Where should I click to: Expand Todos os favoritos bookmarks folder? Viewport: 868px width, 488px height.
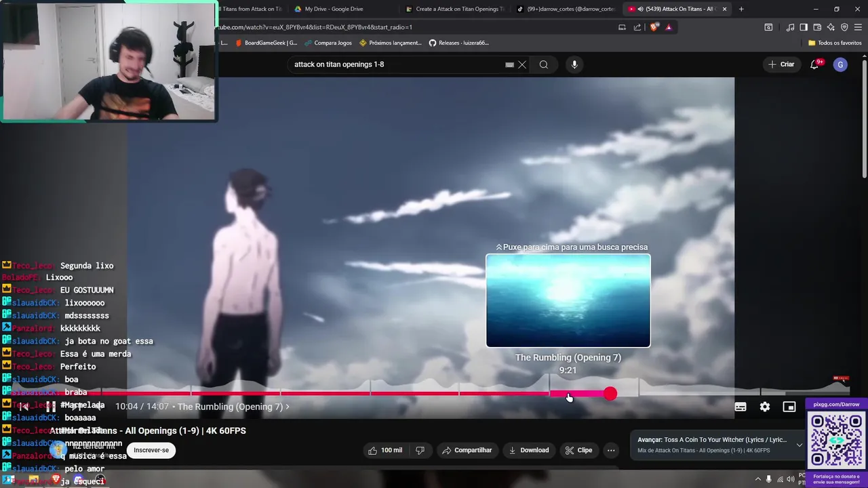(835, 43)
